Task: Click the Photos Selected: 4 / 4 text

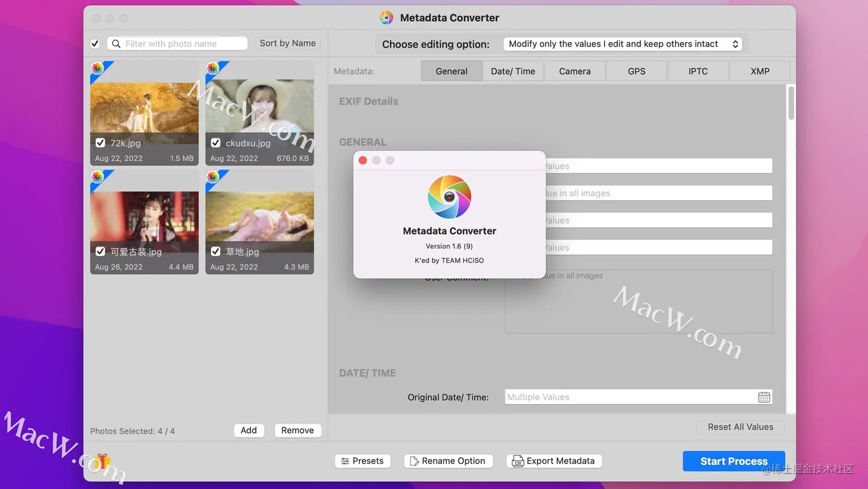Action: (x=133, y=431)
